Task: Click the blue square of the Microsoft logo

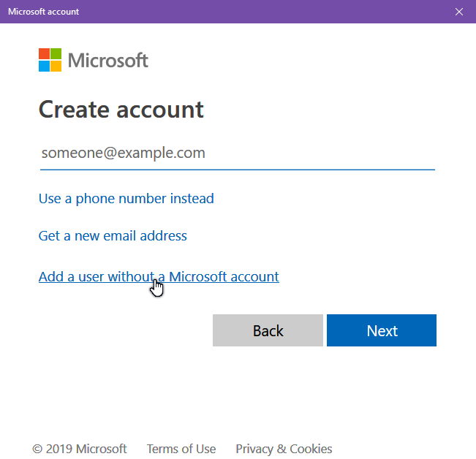Action: coord(44,66)
